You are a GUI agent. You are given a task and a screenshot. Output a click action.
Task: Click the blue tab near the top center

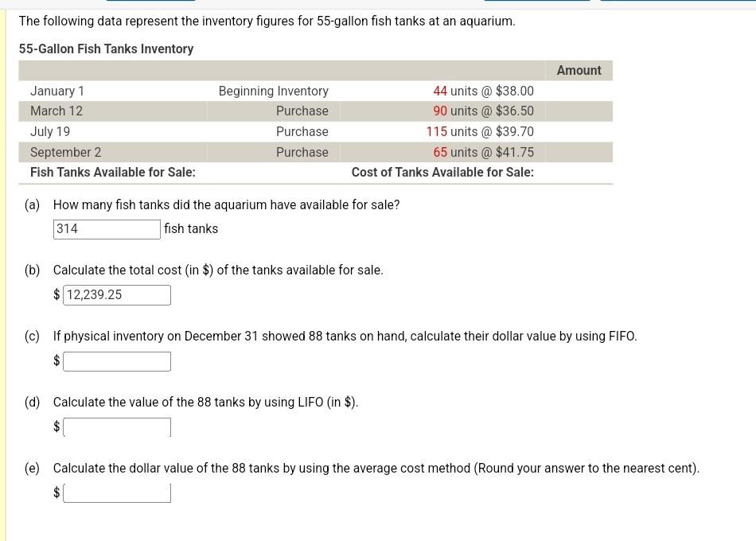[537, 2]
